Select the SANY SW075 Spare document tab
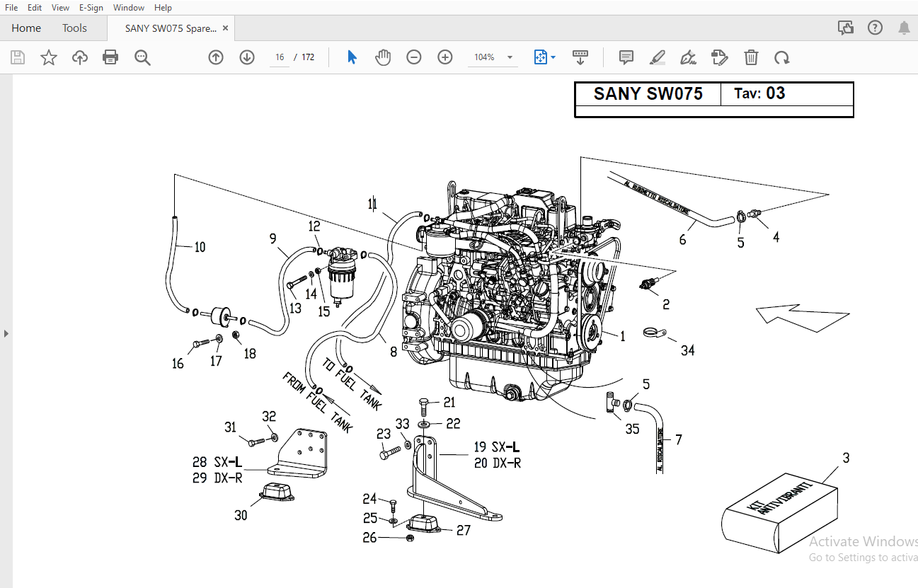The height and width of the screenshot is (588, 918). pyautogui.click(x=170, y=28)
